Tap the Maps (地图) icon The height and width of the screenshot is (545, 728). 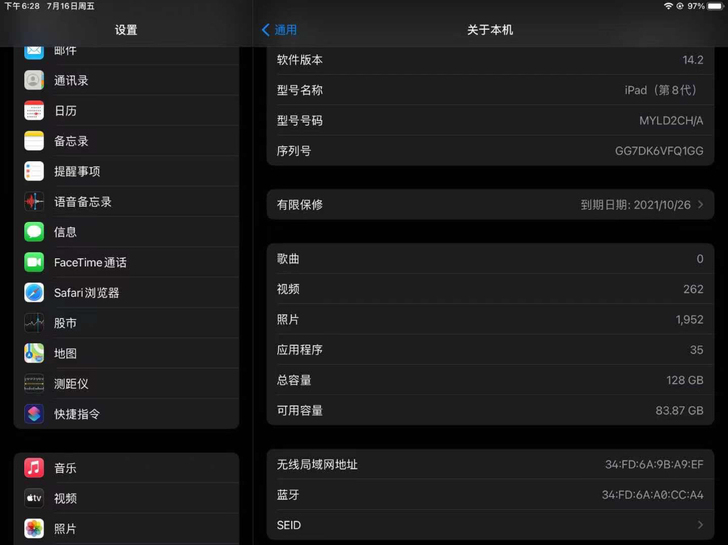pos(34,353)
